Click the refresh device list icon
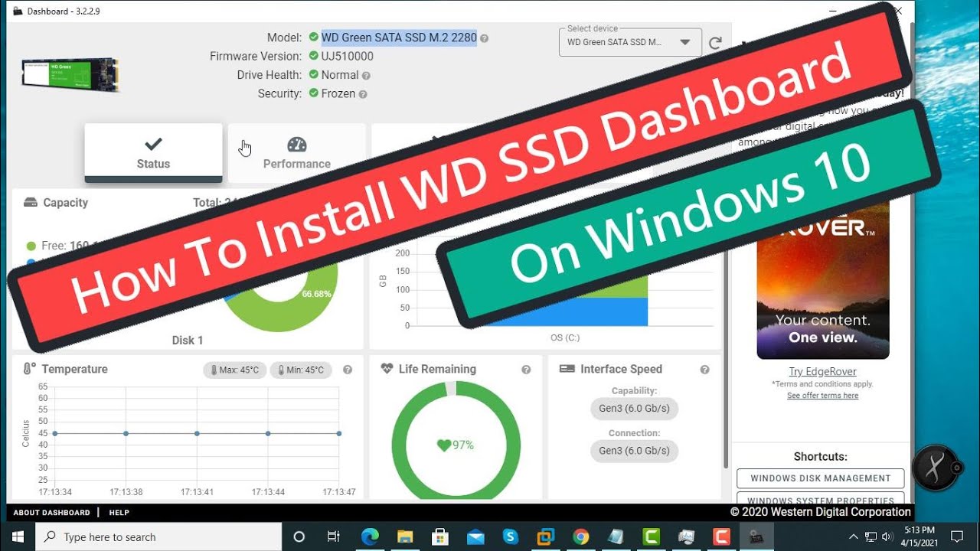 715,43
